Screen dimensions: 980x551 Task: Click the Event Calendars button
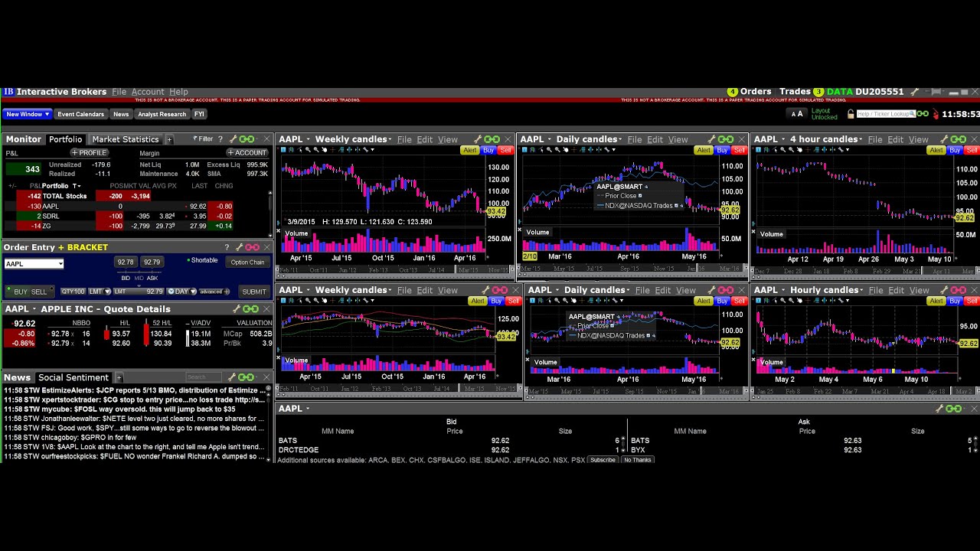coord(80,114)
